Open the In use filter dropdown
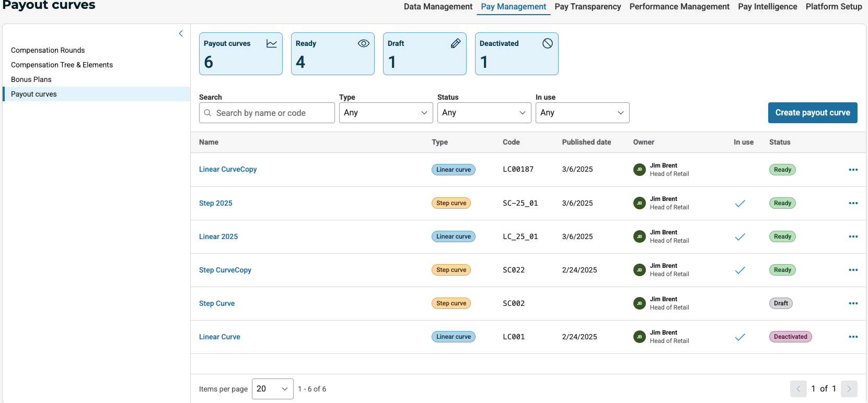The height and width of the screenshot is (403, 868). click(x=582, y=113)
